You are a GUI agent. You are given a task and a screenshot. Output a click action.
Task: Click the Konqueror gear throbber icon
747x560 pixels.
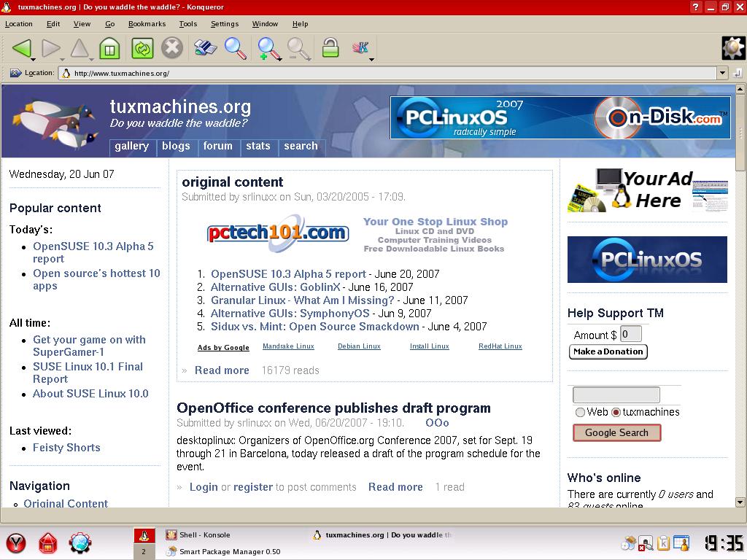pyautogui.click(x=732, y=47)
